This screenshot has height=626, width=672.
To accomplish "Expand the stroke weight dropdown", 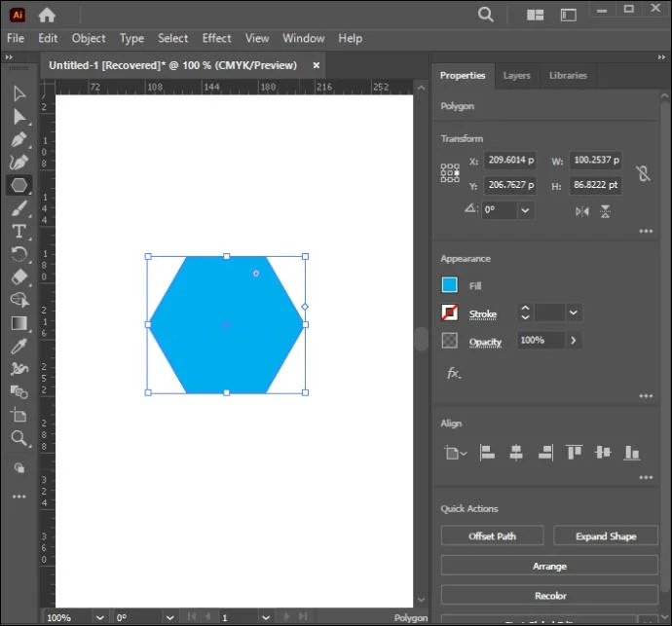I will point(574,313).
